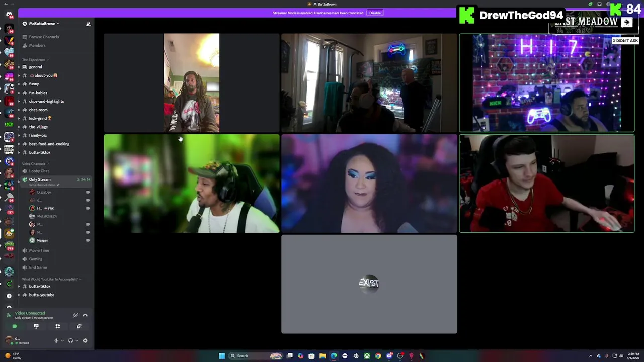The width and height of the screenshot is (644, 362).
Task: Deafen with headphones icon
Action: coord(70,341)
